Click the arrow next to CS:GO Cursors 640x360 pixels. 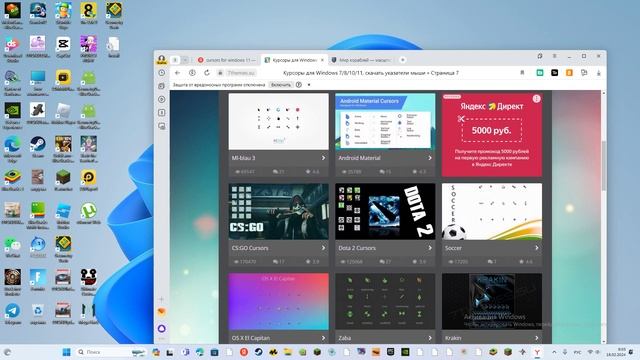click(x=323, y=248)
